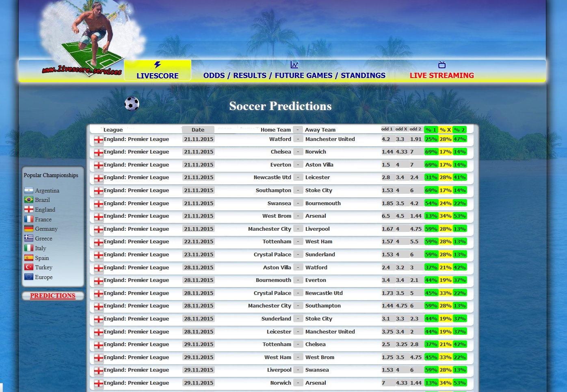The width and height of the screenshot is (567, 392).
Task: Click the Europe flag icon
Action: (29, 277)
